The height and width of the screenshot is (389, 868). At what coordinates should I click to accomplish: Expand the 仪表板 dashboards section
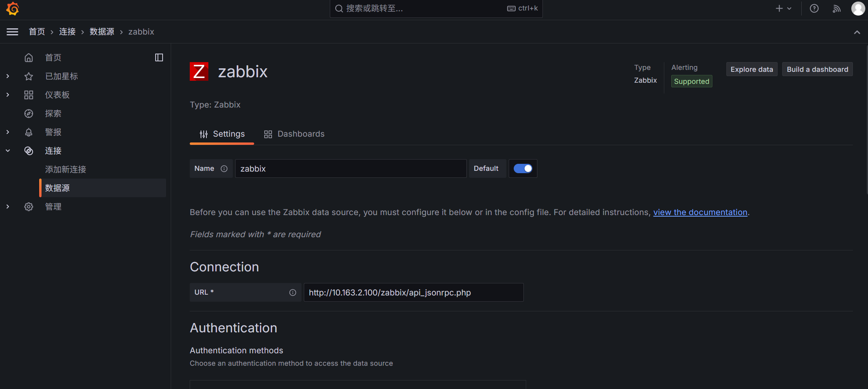pos(8,95)
